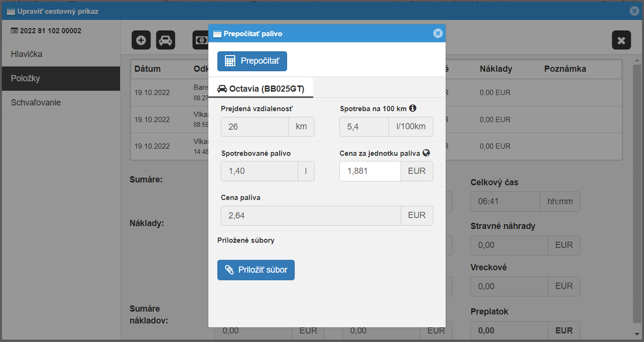Click the Cena za jednotku paliva input
This screenshot has height=342, width=644.
[370, 171]
